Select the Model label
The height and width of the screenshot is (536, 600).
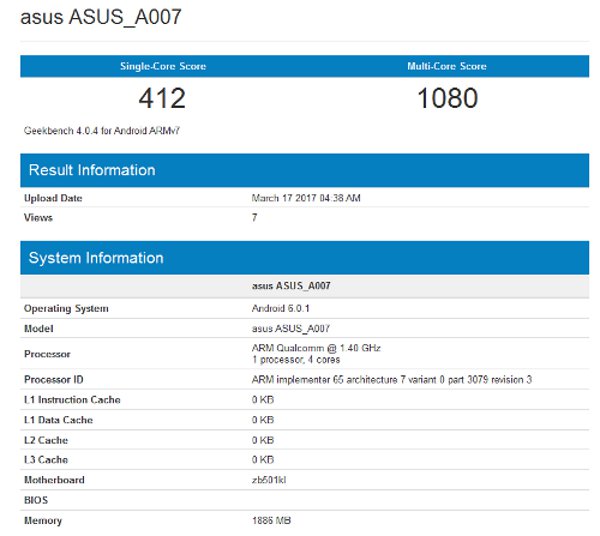click(39, 329)
